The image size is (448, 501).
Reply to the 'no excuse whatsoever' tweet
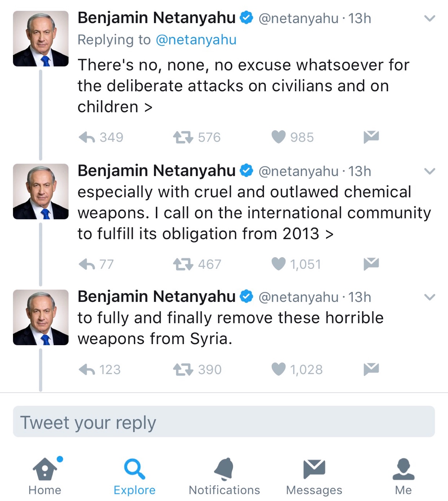87,137
